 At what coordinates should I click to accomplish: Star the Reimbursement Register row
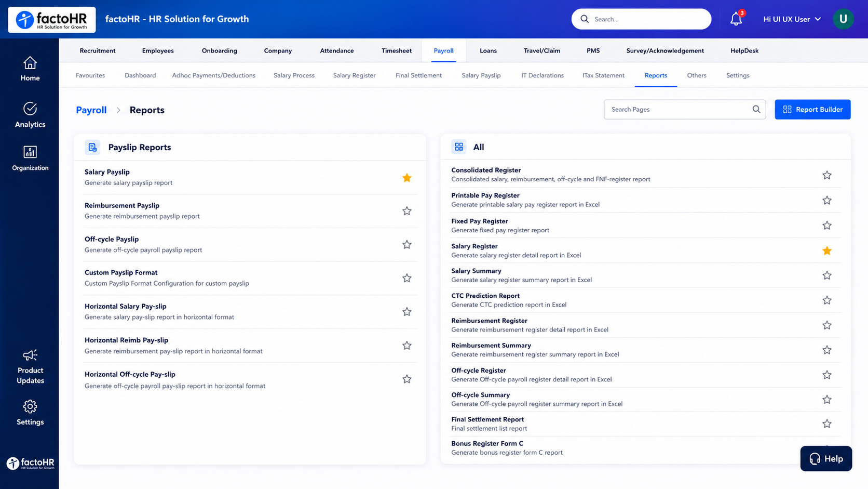point(827,325)
